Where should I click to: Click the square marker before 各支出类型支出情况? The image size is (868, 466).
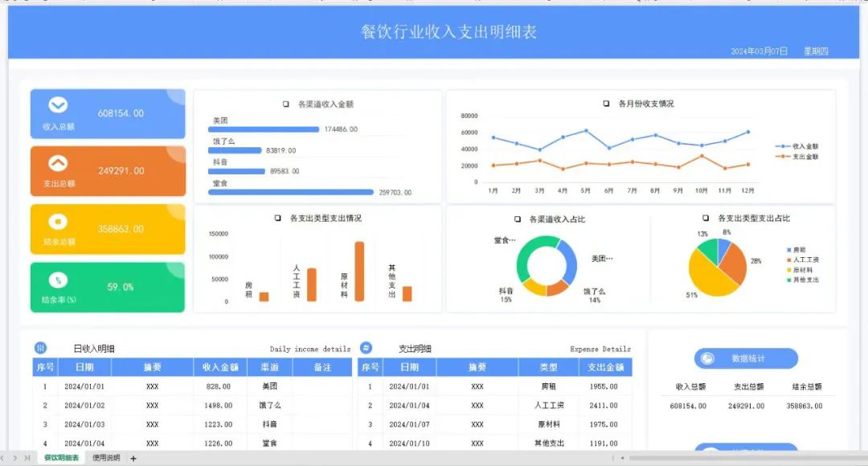278,218
